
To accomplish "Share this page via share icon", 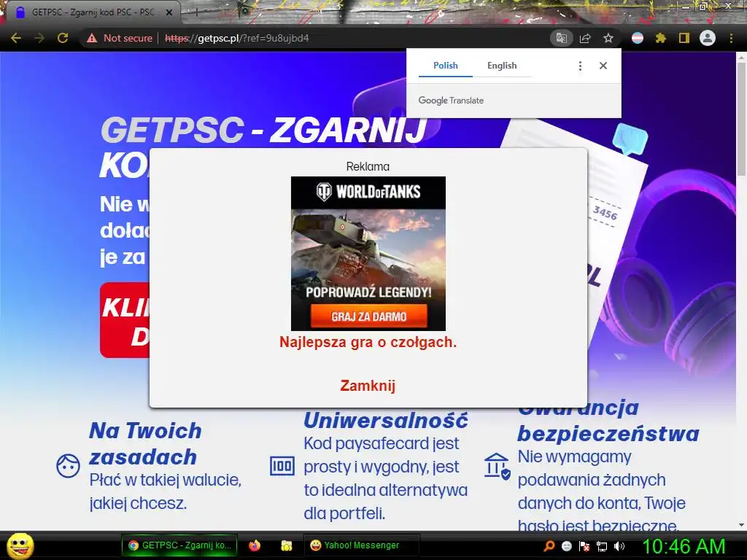I will pos(585,38).
